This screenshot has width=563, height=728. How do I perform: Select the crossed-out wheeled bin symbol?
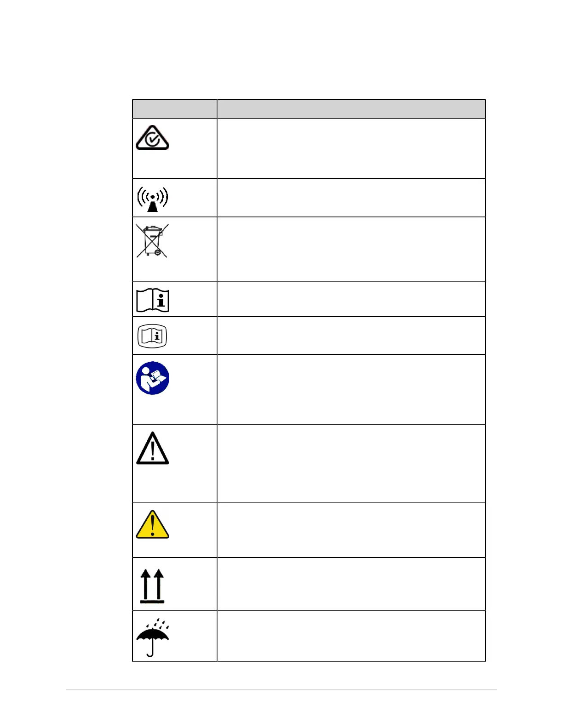click(x=152, y=240)
